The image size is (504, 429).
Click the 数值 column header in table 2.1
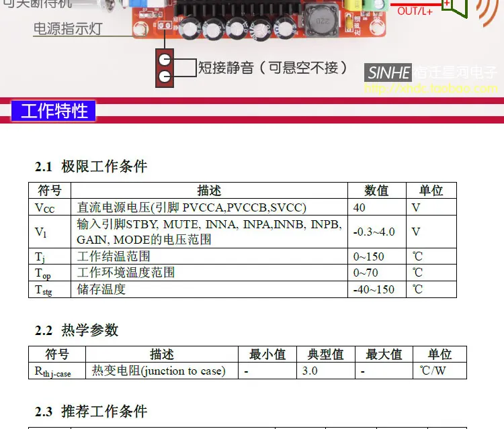377,191
